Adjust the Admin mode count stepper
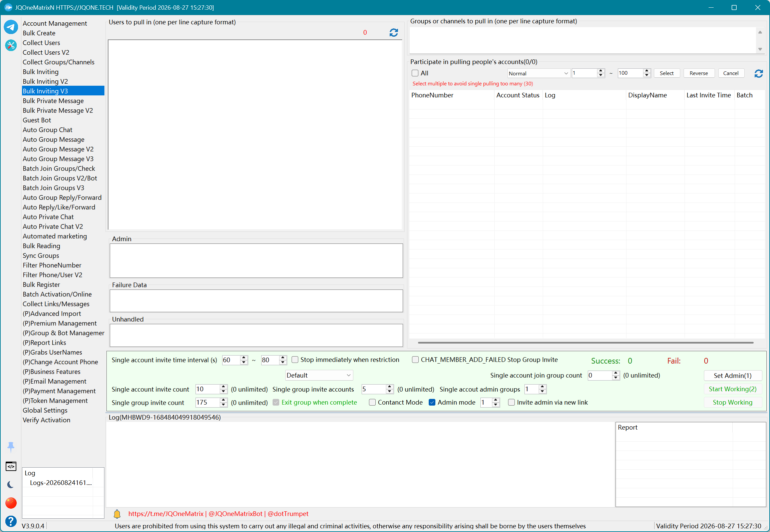The image size is (770, 532). coord(496,403)
